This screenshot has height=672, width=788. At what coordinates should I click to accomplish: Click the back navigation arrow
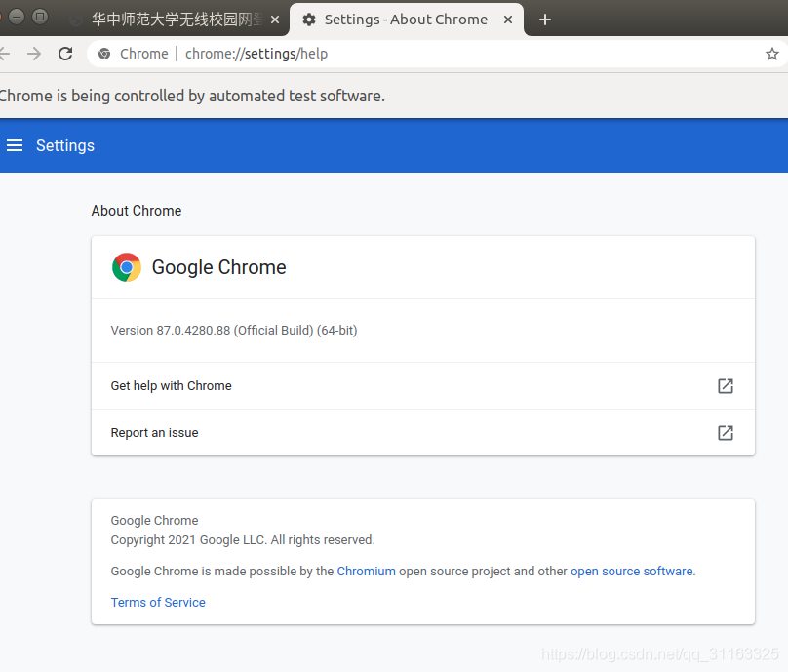5,54
